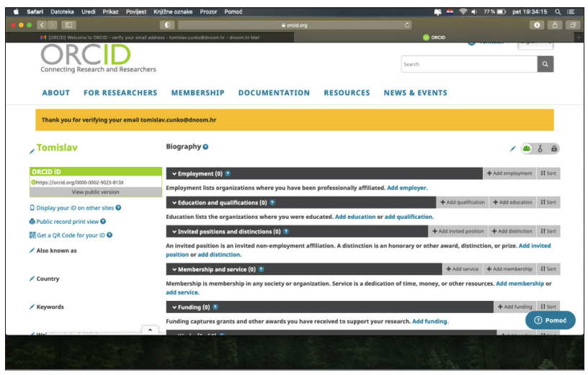Click View public version button
The height and width of the screenshot is (375, 588).
coord(96,192)
